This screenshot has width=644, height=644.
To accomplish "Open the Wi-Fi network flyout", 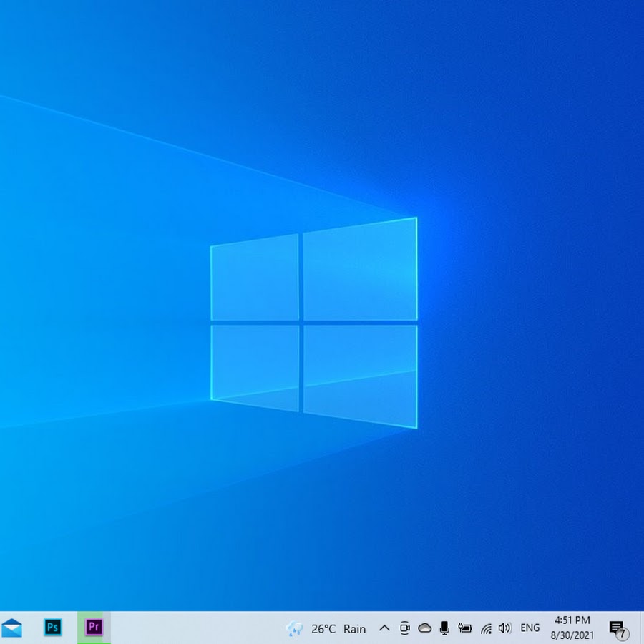I will (486, 628).
